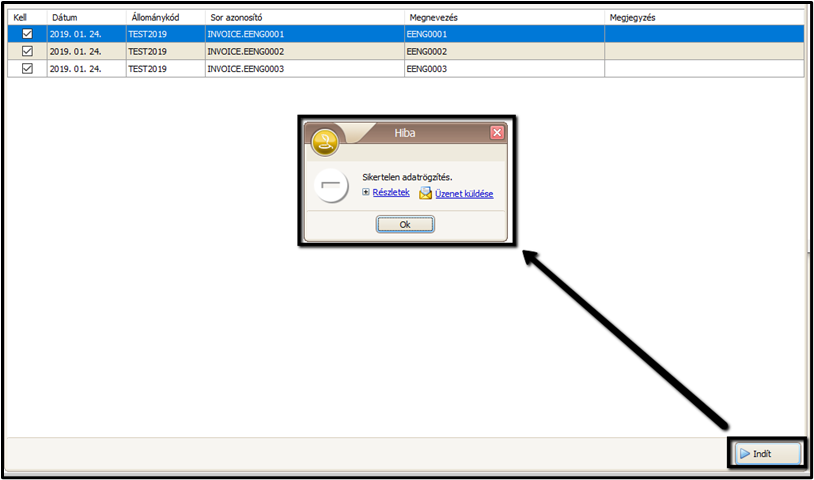The image size is (814, 480).
Task: Sort by the Sor azonosító column header
Action: 305,18
